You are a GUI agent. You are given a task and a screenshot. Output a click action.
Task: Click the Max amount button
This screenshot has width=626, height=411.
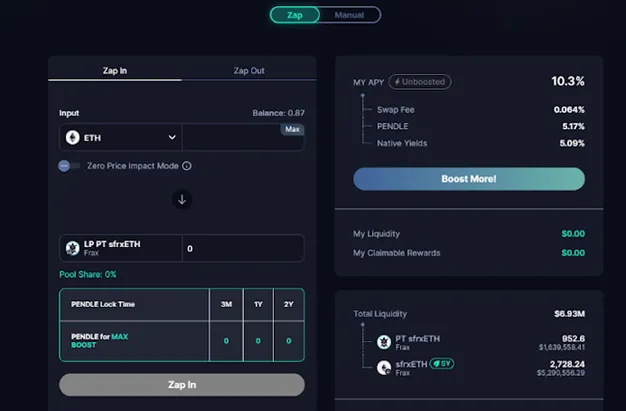pyautogui.click(x=292, y=129)
